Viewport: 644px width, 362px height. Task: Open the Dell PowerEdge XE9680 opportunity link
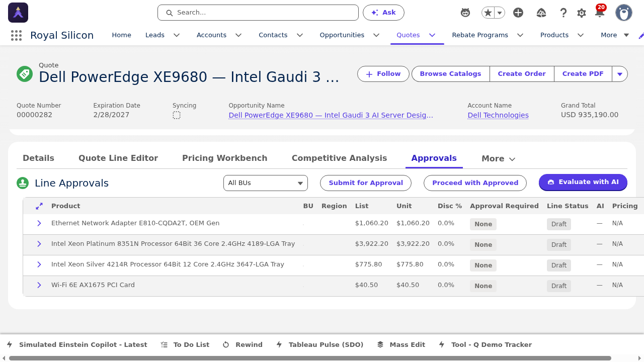(331, 115)
